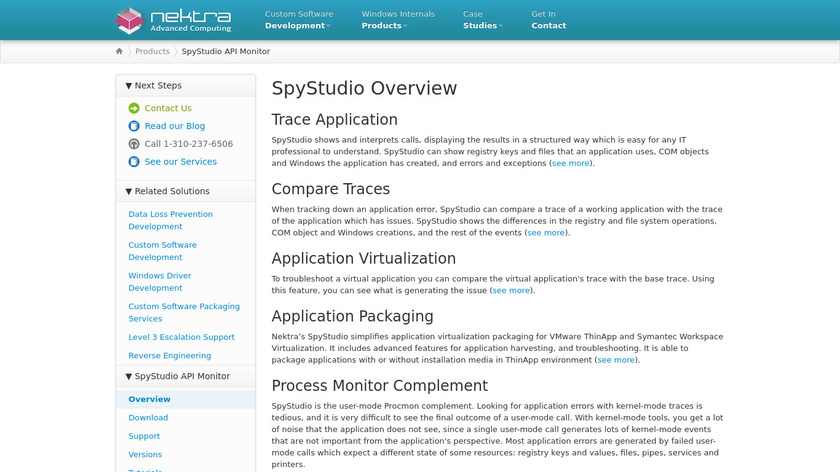Click the Process Monitor Complement heading
The width and height of the screenshot is (840, 472).
(379, 386)
